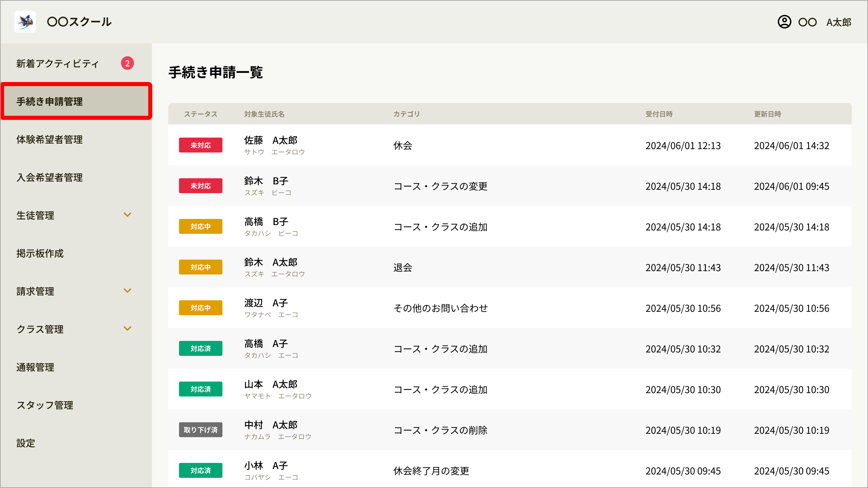868x488 pixels.
Task: Open student name 小林 A子
Action: pyautogui.click(x=266, y=466)
